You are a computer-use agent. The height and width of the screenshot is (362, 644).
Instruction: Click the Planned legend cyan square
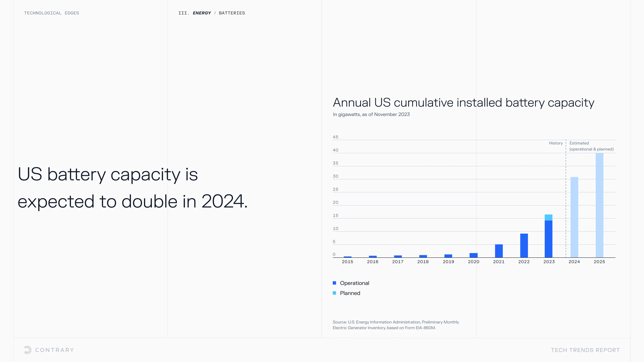[334, 293]
